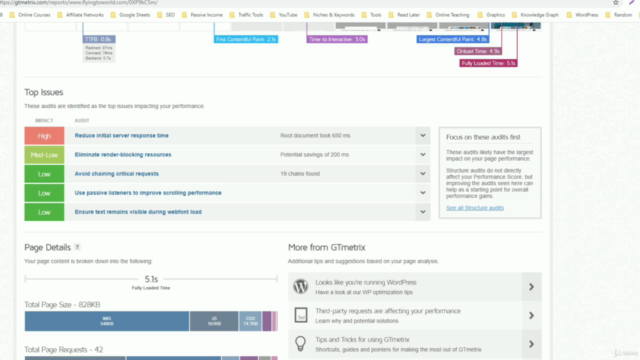Click the third-party requests icon
The width and height of the screenshot is (640, 360).
[x=301, y=315]
